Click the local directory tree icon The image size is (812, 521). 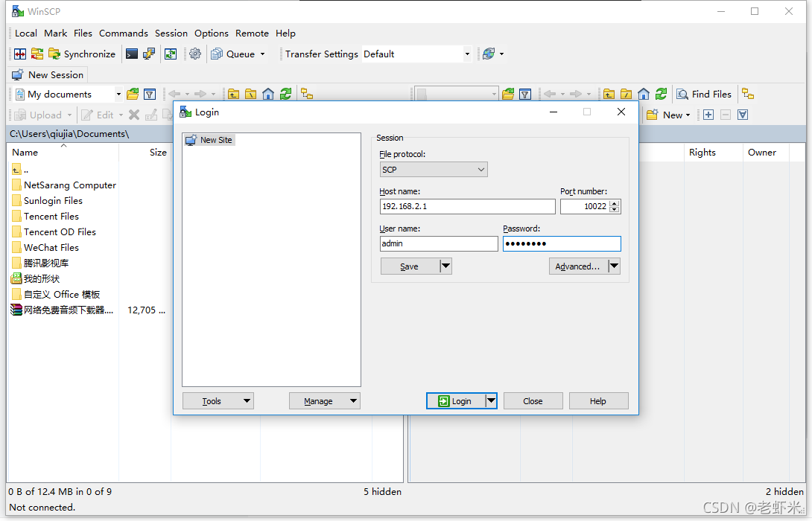307,95
